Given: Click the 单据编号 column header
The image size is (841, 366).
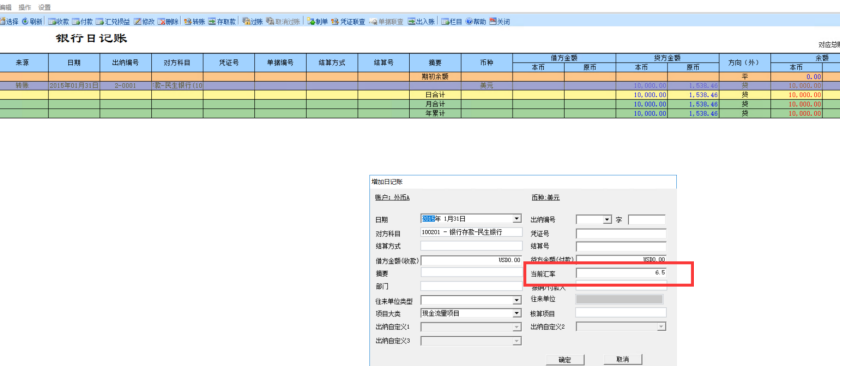Looking at the screenshot, I should point(281,62).
